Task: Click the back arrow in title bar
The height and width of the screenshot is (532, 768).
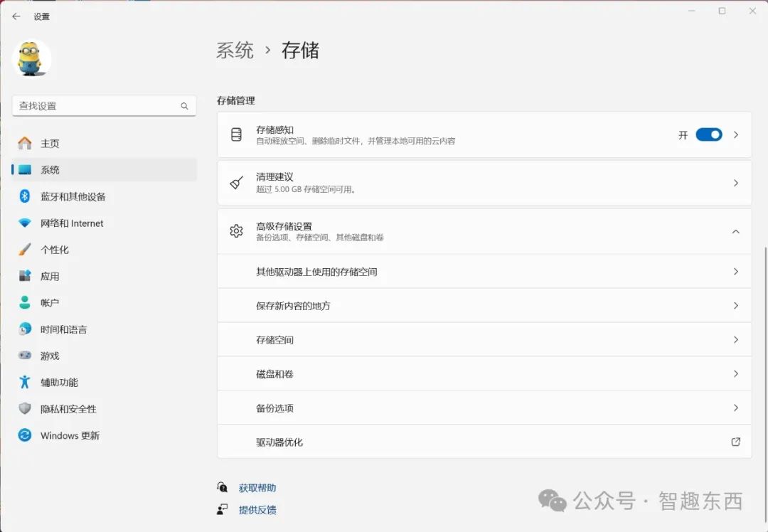Action: click(16, 16)
